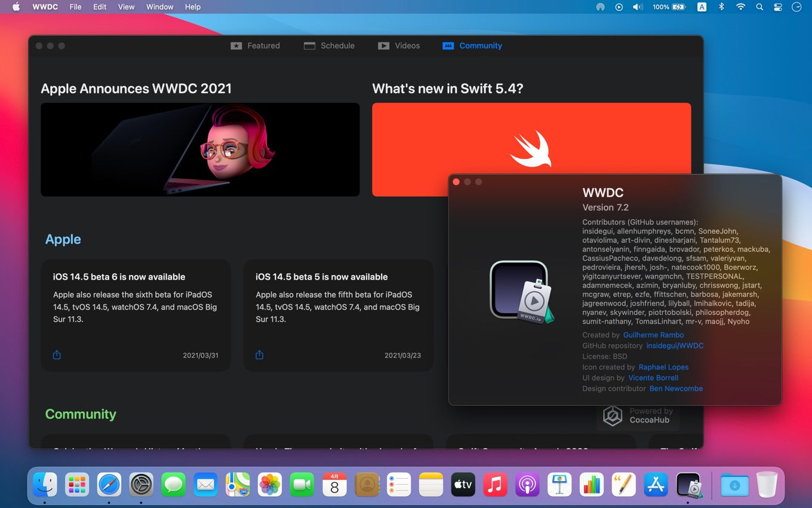Open Spotlight search
Image resolution: width=812 pixels, height=508 pixels.
(759, 7)
